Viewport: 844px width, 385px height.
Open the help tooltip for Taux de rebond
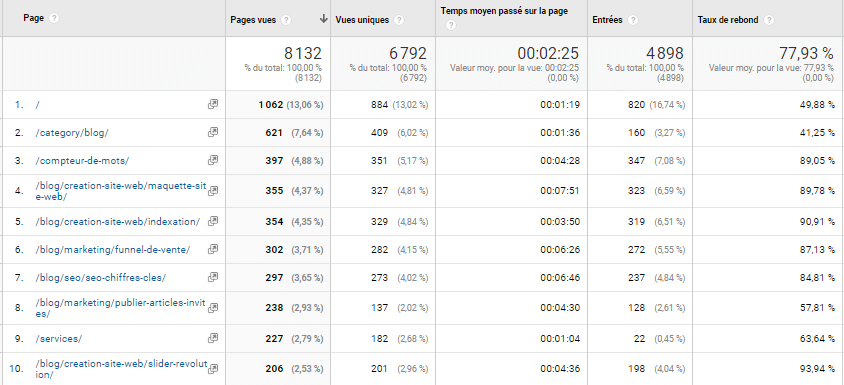(x=769, y=20)
